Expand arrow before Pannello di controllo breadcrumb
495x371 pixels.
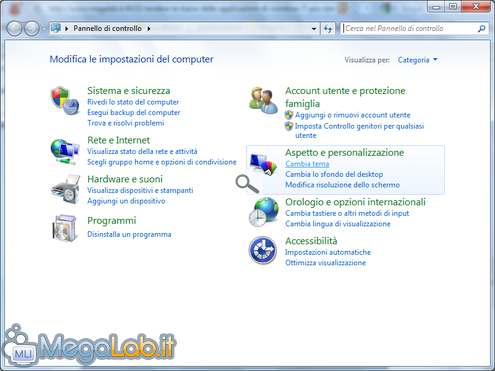(x=67, y=29)
